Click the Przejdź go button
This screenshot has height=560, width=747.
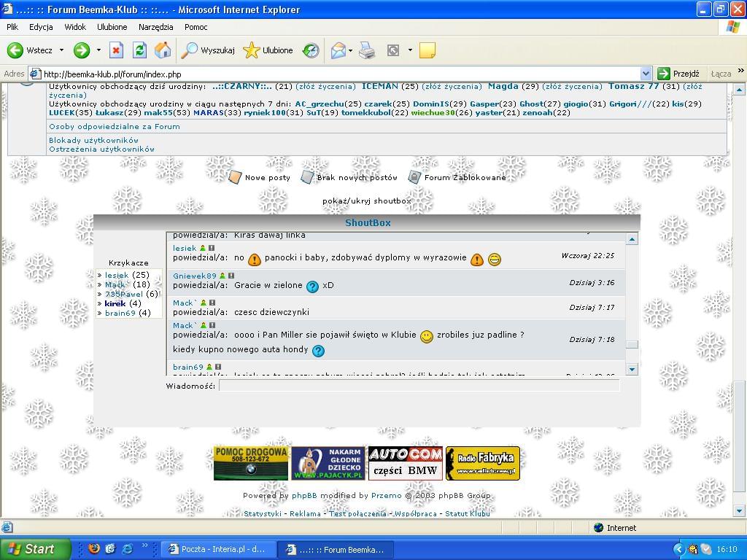point(678,74)
